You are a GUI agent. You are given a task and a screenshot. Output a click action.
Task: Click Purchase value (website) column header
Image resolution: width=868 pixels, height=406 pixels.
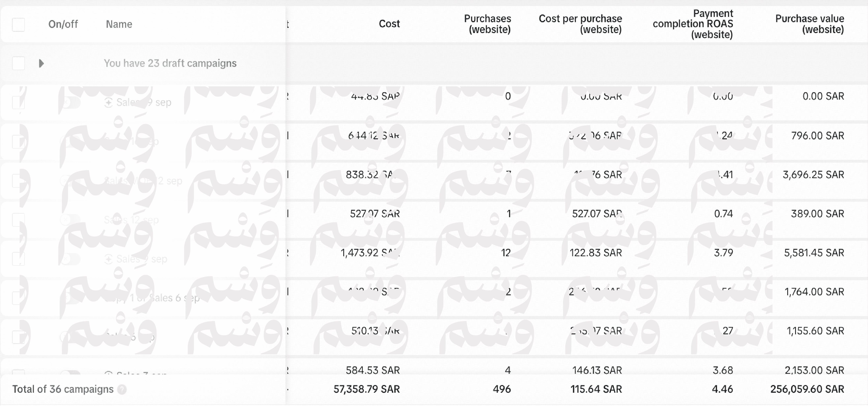point(810,24)
